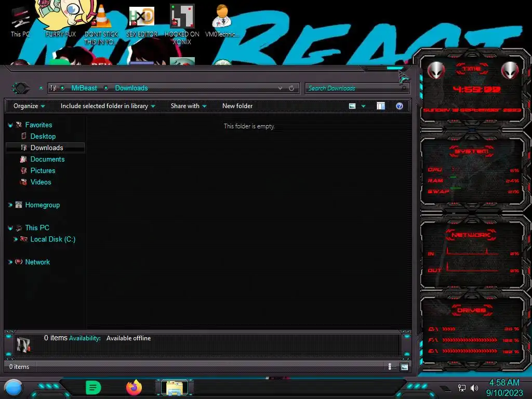The height and width of the screenshot is (399, 532).
Task: Toggle the preview pane button
Action: tap(381, 106)
